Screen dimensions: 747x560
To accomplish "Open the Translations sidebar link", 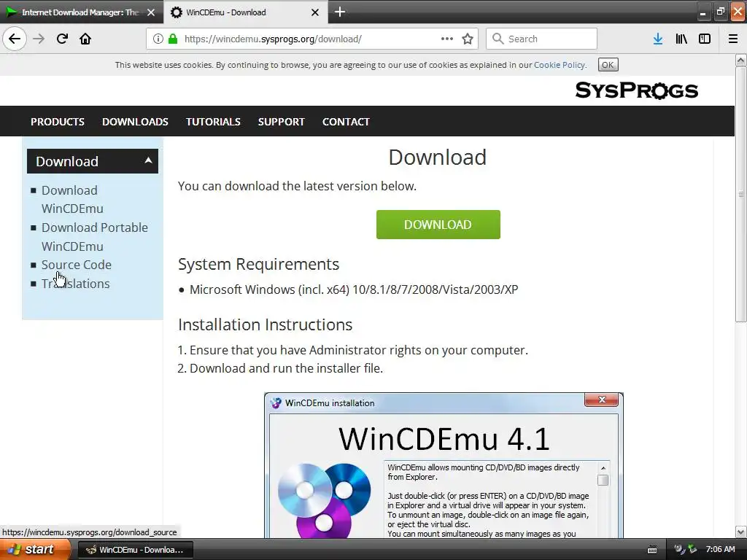I will tap(75, 284).
